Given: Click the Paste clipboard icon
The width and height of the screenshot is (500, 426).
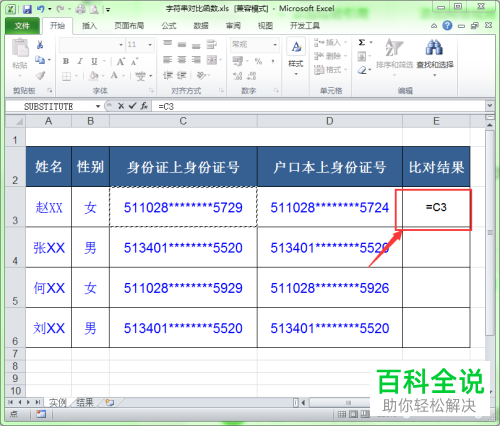Looking at the screenshot, I should click(20, 48).
